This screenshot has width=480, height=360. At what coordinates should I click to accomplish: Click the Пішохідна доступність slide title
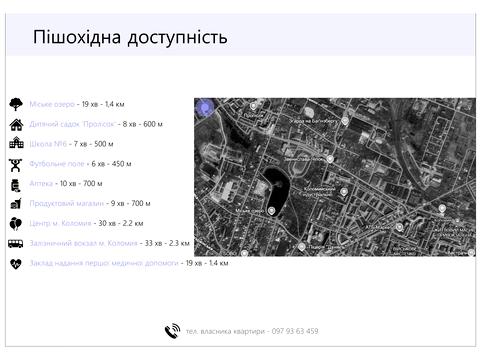(130, 37)
